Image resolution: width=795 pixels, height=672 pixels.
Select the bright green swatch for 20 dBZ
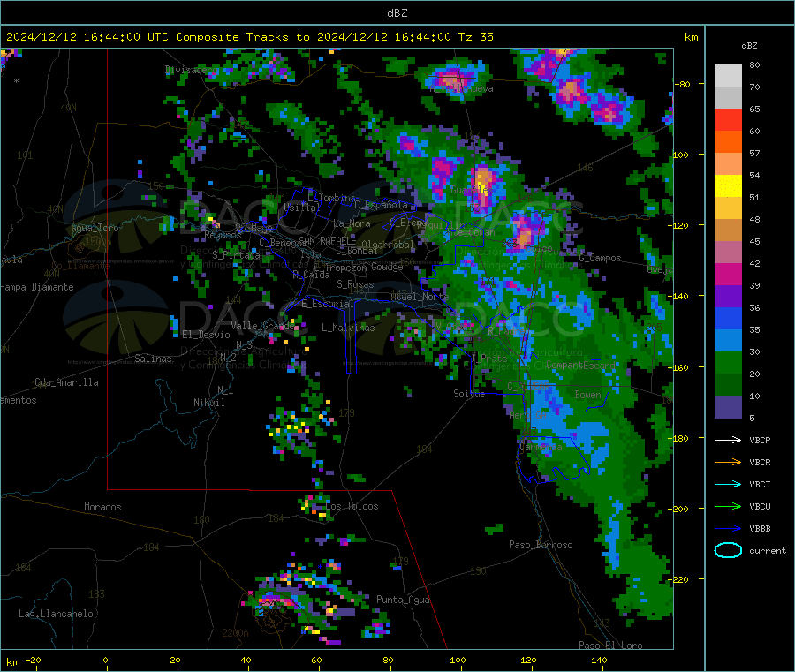(728, 362)
